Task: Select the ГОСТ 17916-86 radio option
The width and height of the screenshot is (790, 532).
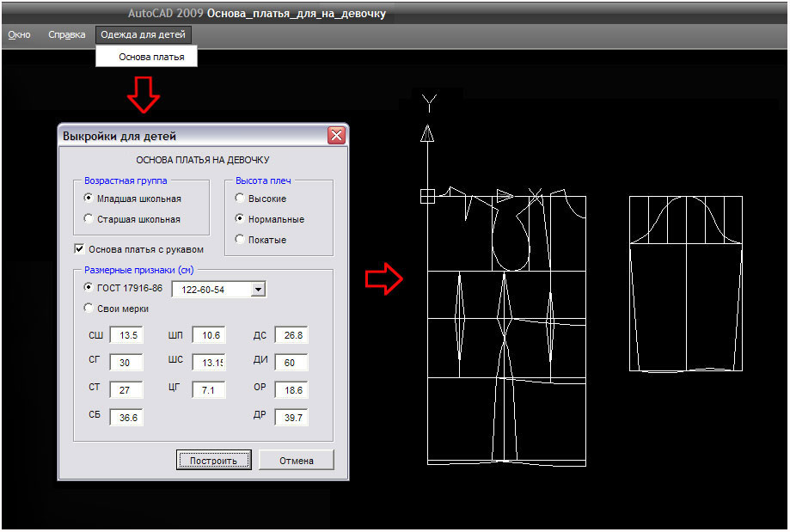Action: (89, 288)
